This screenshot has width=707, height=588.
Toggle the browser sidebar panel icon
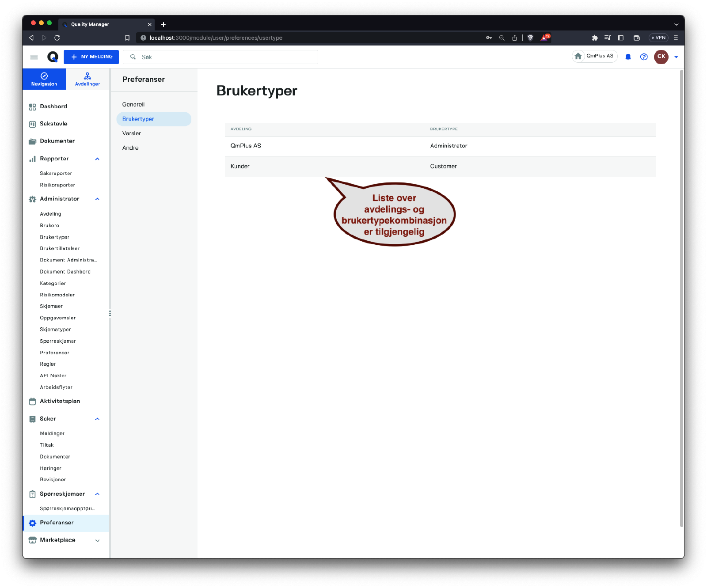tap(620, 38)
